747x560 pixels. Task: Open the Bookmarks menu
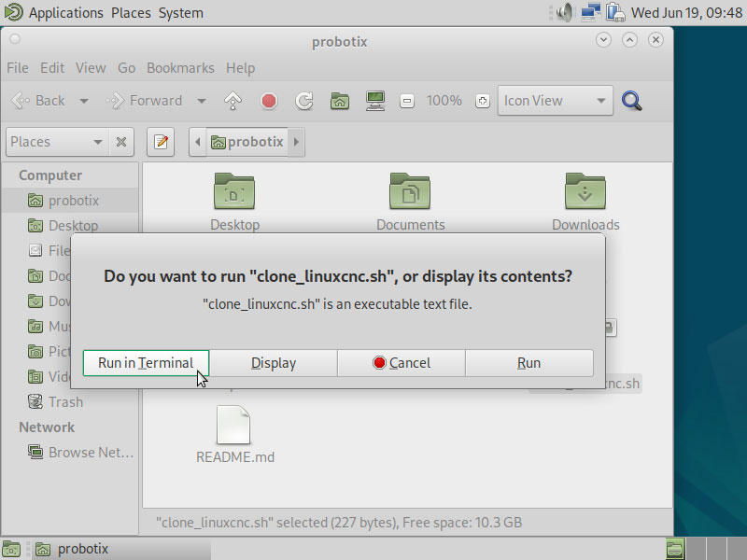click(180, 68)
